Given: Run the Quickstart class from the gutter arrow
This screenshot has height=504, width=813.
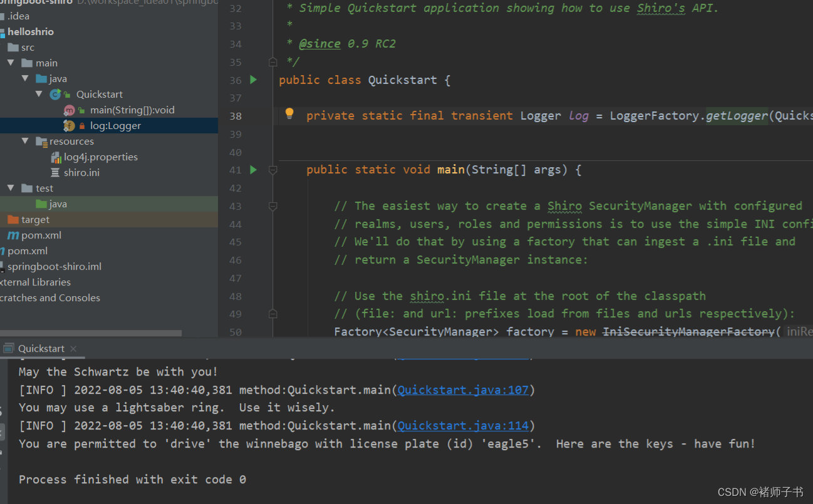Looking at the screenshot, I should click(254, 80).
